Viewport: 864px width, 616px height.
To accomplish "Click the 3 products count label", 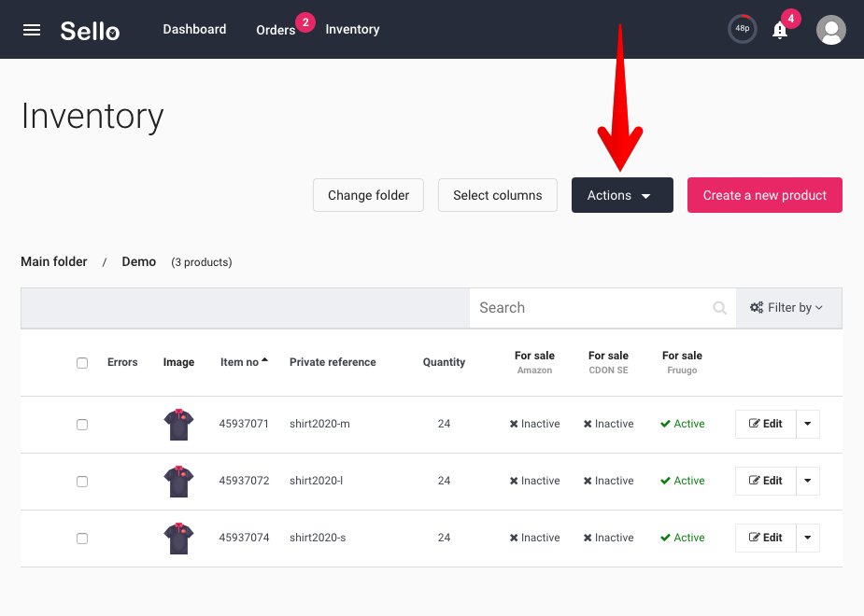I will 202,262.
